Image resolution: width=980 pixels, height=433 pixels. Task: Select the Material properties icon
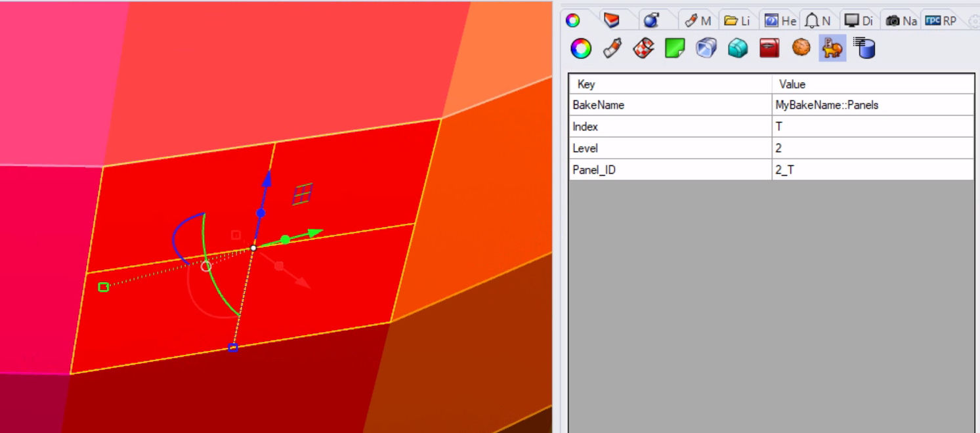[x=612, y=47]
